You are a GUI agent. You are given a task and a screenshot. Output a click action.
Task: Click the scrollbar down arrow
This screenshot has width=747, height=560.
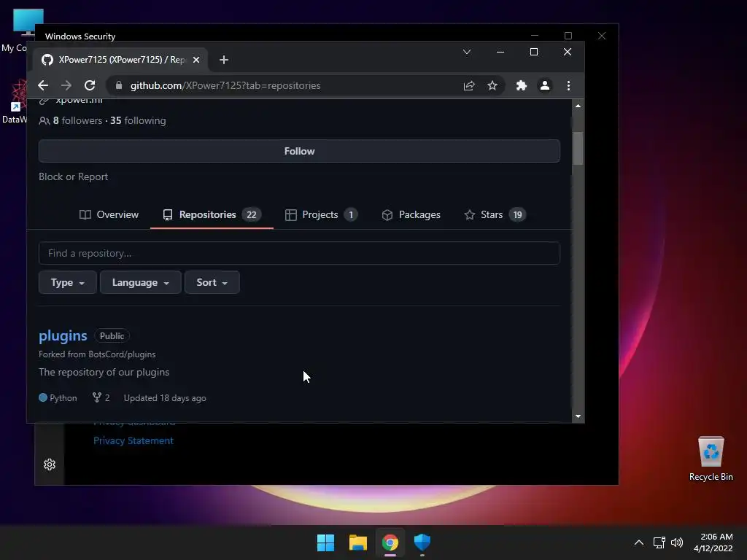tap(578, 416)
